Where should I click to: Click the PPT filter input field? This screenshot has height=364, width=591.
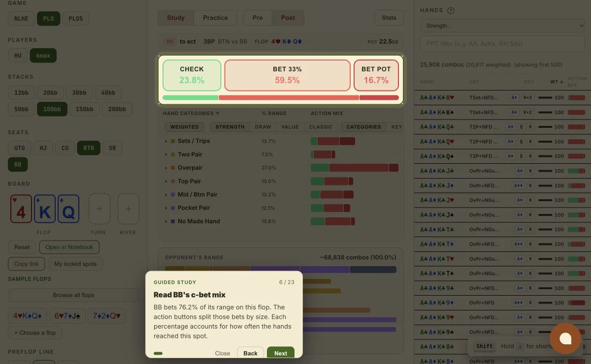pos(502,44)
